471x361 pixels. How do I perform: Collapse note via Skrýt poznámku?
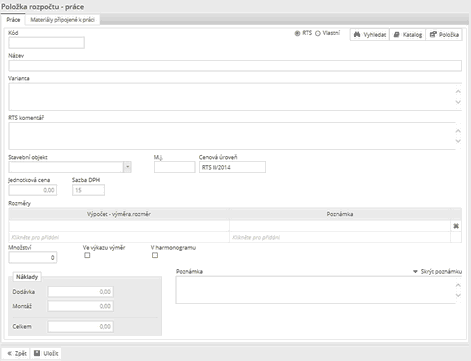[x=437, y=272]
